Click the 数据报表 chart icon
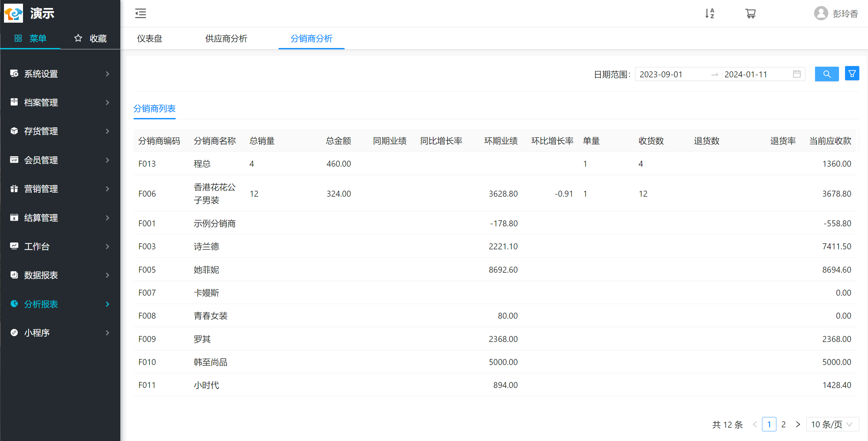This screenshot has height=441, width=868. (14, 275)
